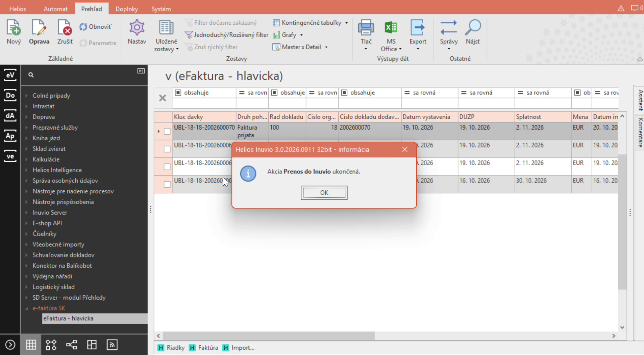644x355 pixels.
Task: Switch to the Doplnky ribbon tab
Action: pos(127,9)
